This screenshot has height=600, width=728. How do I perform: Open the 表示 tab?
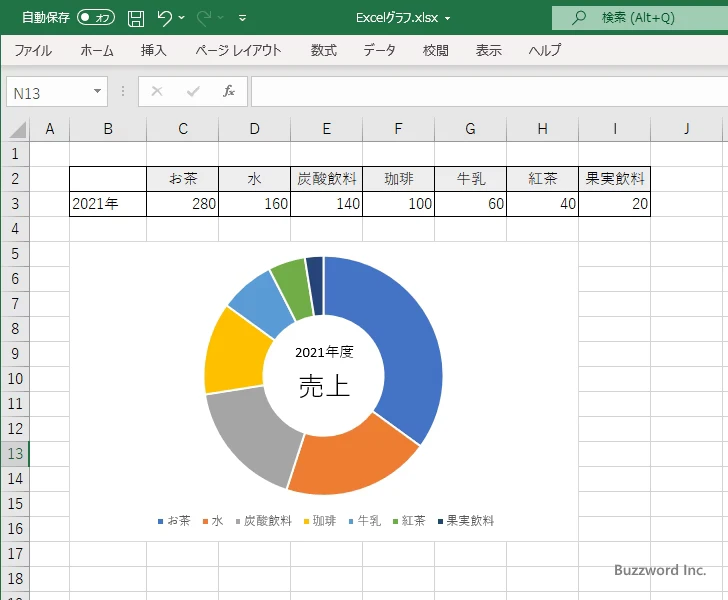[488, 50]
